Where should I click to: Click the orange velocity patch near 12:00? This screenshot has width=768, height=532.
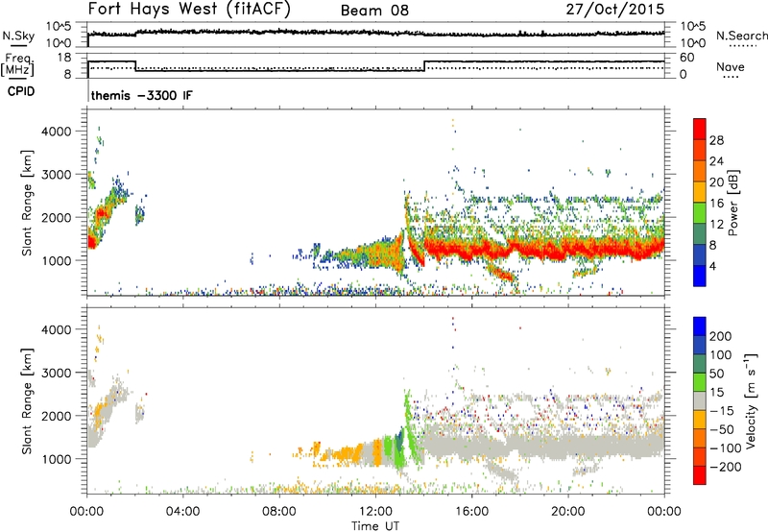tap(377, 452)
